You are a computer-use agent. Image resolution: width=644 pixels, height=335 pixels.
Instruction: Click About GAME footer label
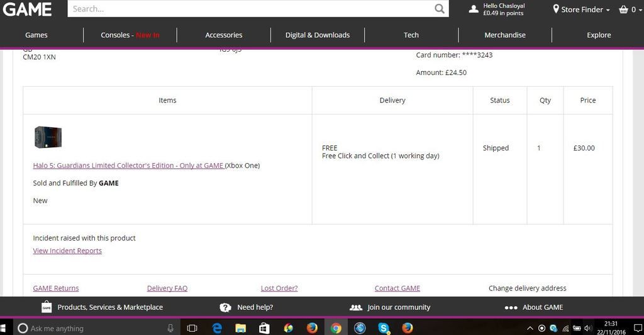543,307
